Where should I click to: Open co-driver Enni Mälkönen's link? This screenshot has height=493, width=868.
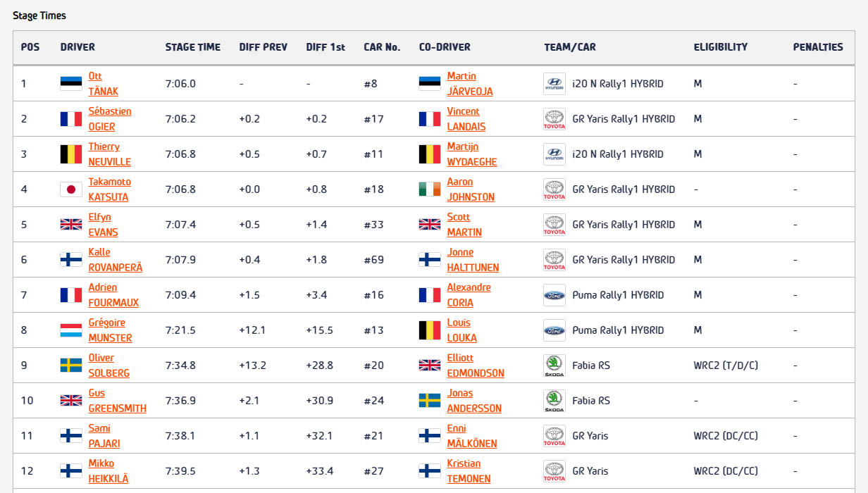point(472,436)
